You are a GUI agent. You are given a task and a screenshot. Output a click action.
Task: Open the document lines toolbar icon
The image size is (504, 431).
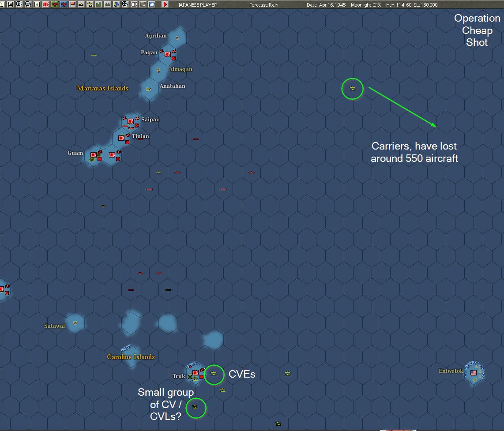click(11, 4)
